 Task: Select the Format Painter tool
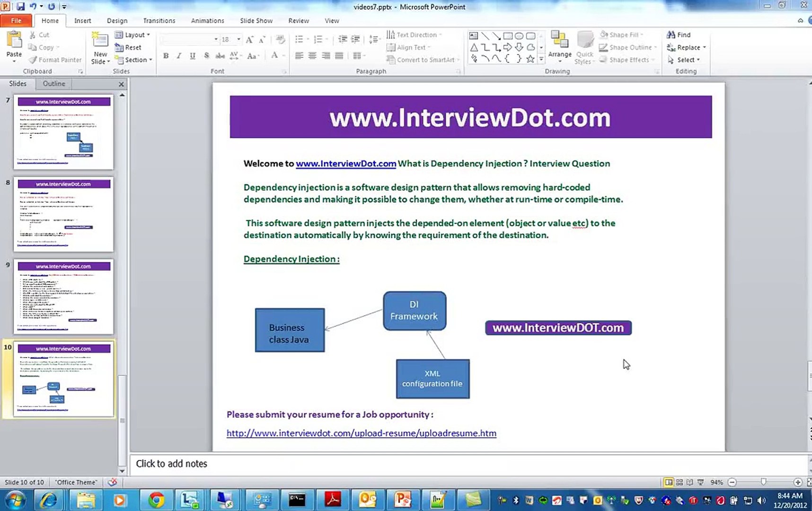pos(55,60)
